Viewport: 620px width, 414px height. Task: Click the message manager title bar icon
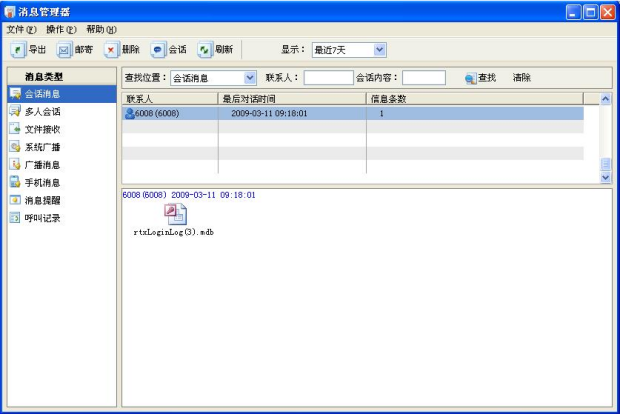9,12
